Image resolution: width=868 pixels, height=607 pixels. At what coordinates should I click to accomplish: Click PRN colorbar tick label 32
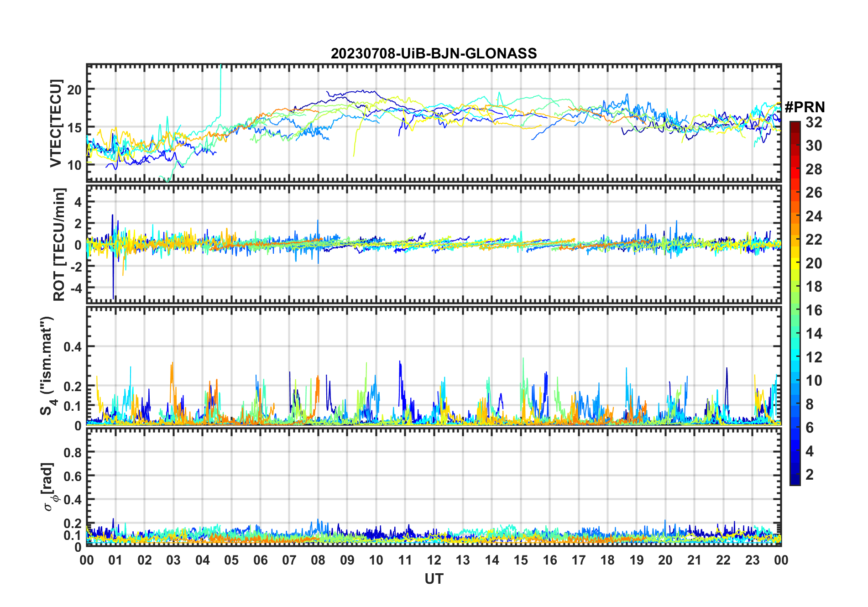point(814,122)
